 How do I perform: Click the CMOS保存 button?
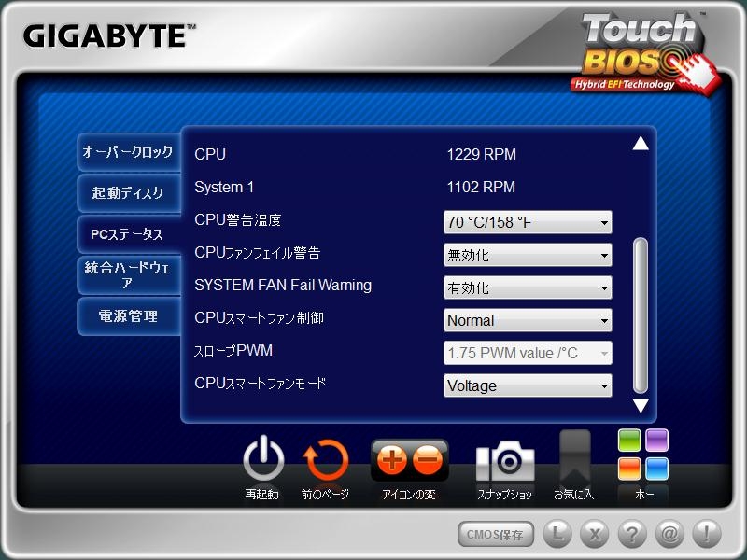(496, 534)
